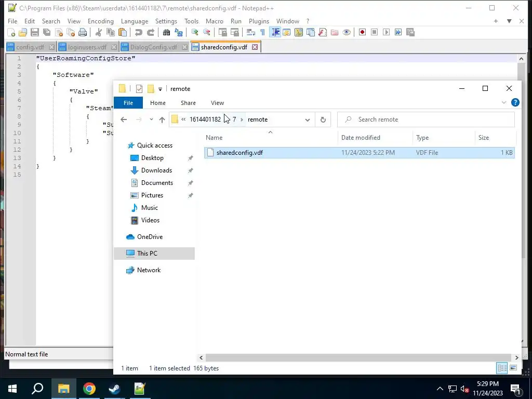The image size is (532, 399).
Task: Stop macro recording with the square icon
Action: [374, 32]
